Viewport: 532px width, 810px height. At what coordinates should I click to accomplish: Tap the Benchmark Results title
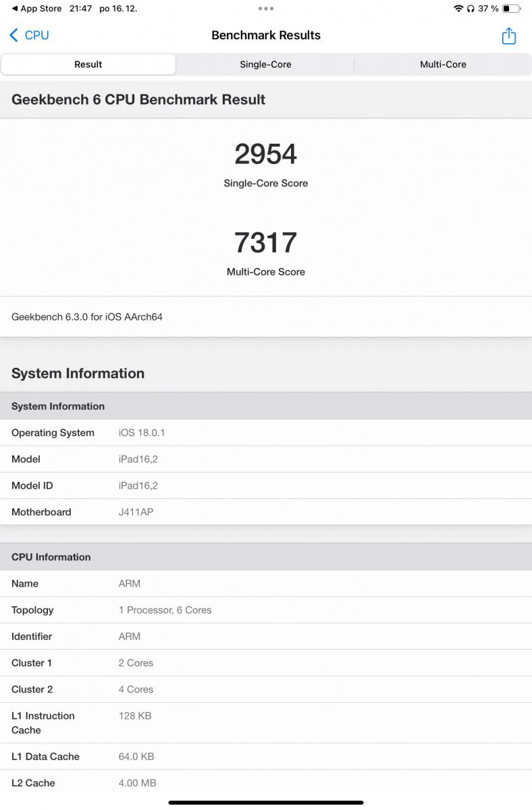(x=266, y=35)
